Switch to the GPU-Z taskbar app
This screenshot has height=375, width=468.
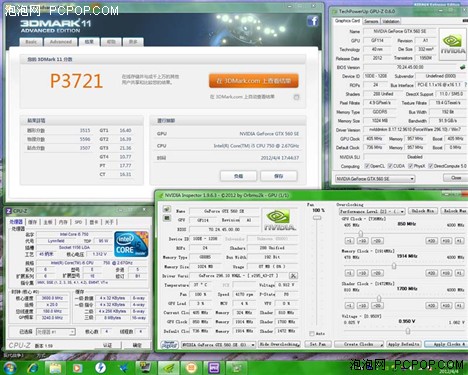(237, 368)
